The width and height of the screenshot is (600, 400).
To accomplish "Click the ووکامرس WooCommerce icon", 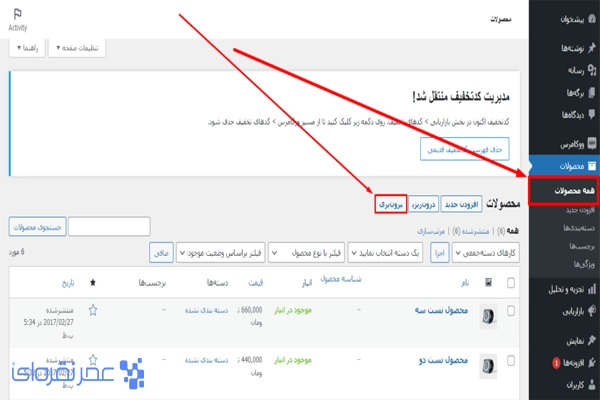I will click(592, 144).
